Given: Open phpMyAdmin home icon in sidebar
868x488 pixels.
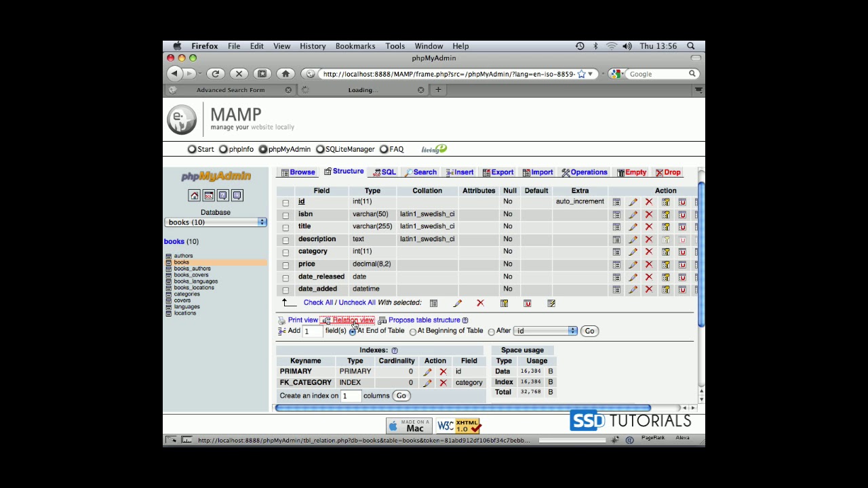Looking at the screenshot, I should coord(195,196).
